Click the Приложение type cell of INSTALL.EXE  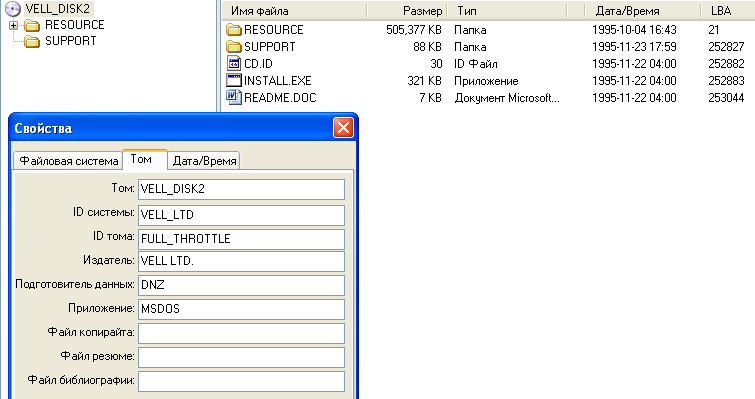(486, 81)
